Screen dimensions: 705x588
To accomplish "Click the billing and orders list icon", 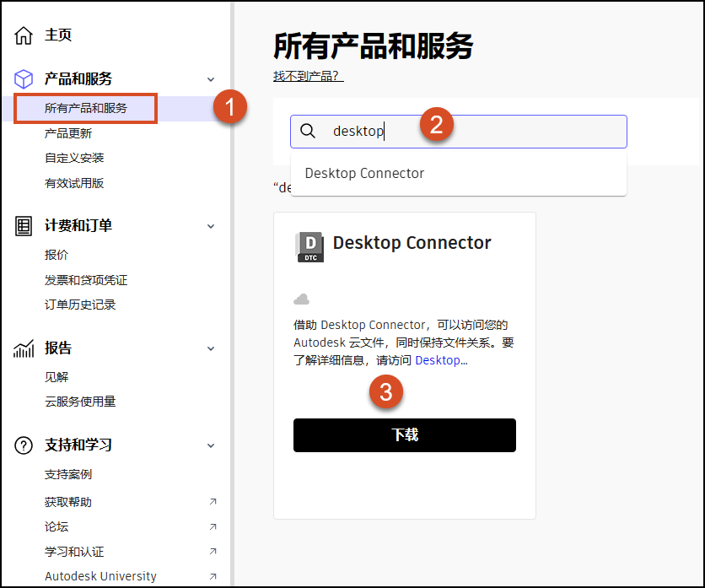I will [x=24, y=226].
